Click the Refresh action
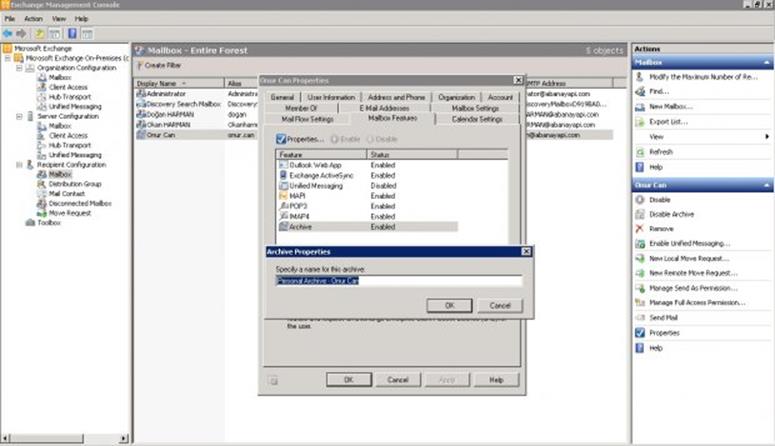 [660, 152]
